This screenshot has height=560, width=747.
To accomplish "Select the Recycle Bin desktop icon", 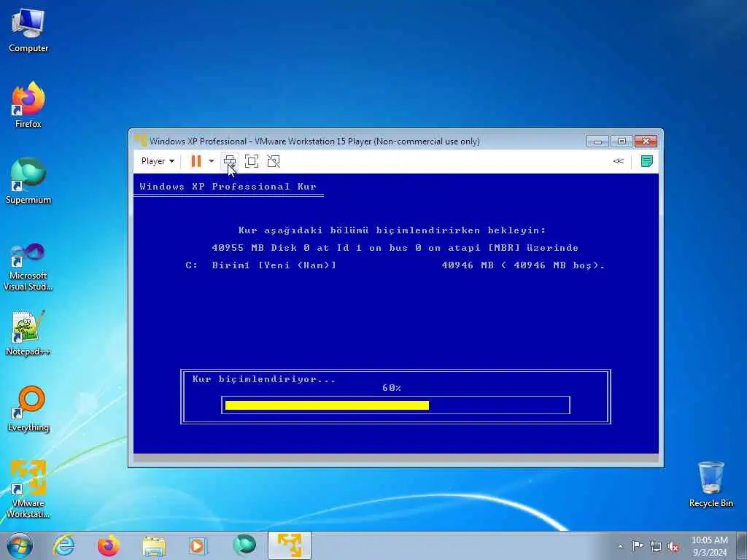I will click(711, 484).
